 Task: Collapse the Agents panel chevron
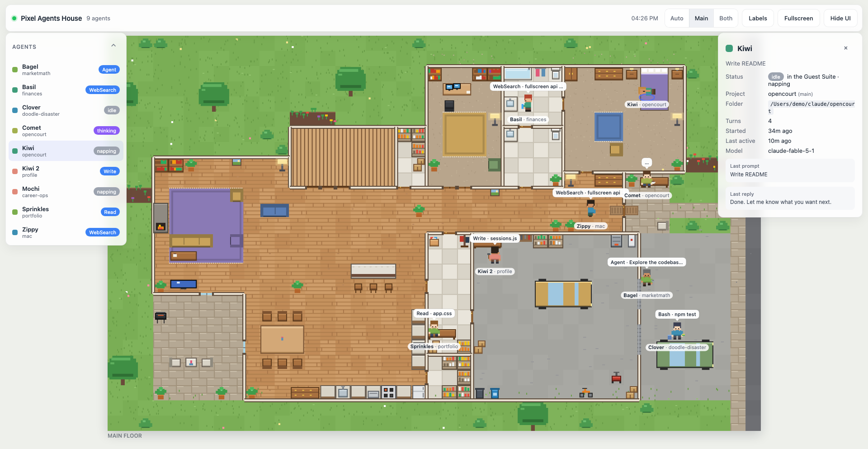click(x=113, y=46)
